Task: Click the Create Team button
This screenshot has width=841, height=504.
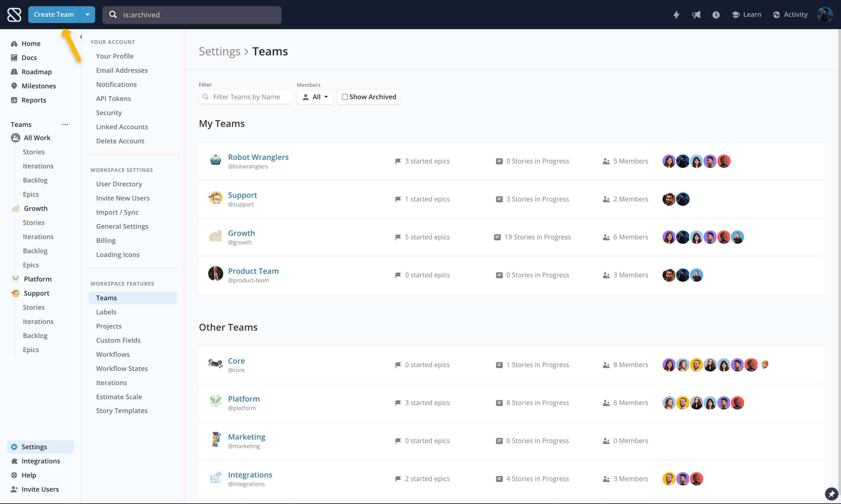Action: 54,14
